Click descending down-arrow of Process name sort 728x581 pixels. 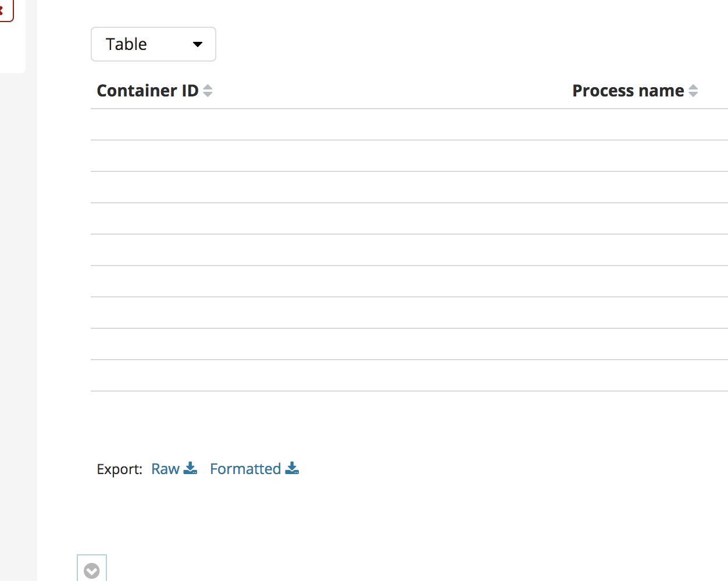click(693, 95)
